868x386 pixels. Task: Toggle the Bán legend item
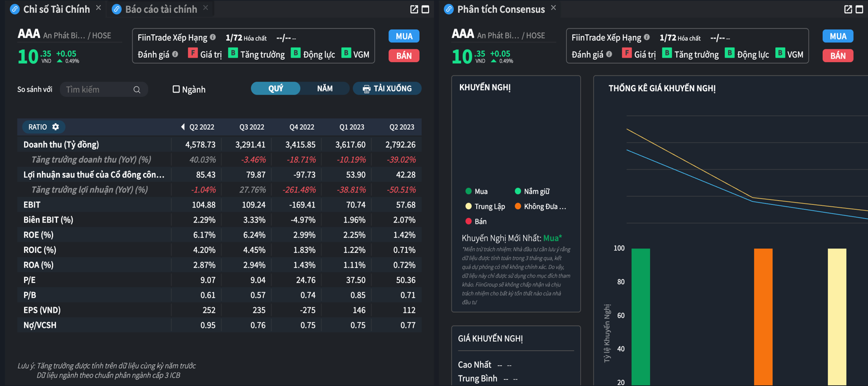click(x=476, y=222)
